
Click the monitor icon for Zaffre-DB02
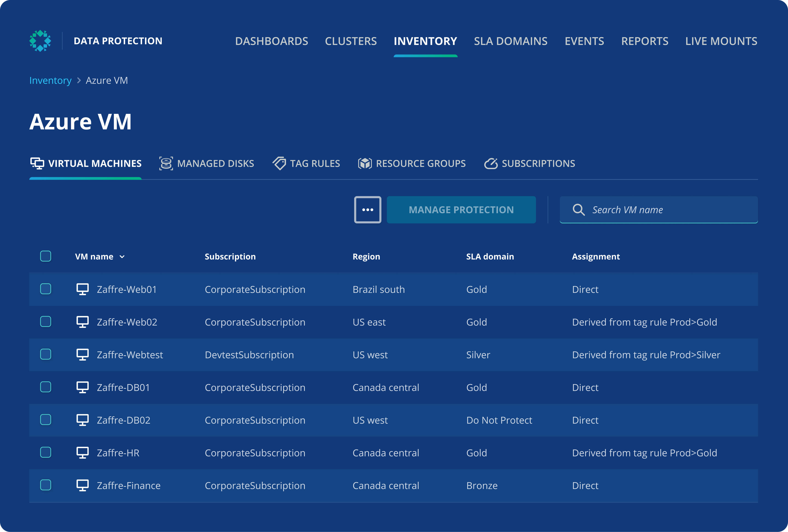tap(82, 420)
